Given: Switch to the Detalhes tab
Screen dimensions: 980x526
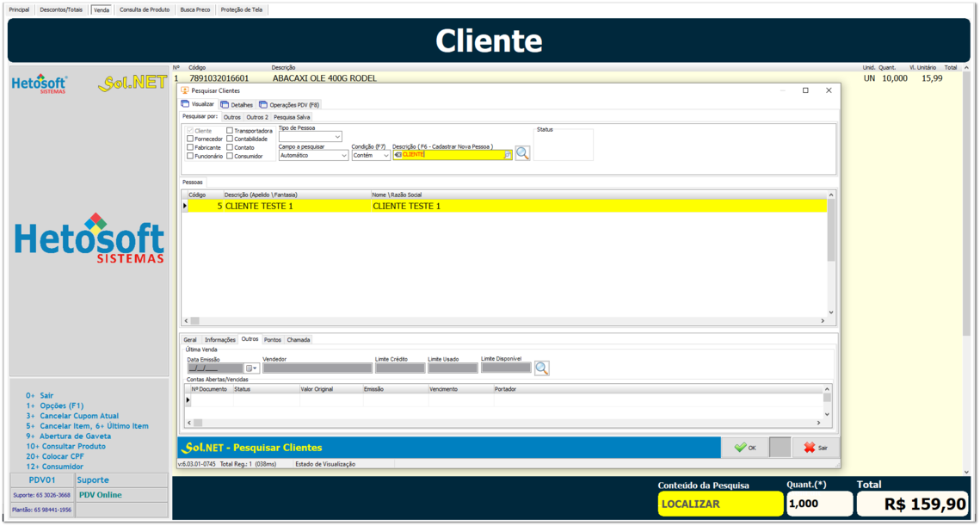Looking at the screenshot, I should [x=237, y=105].
